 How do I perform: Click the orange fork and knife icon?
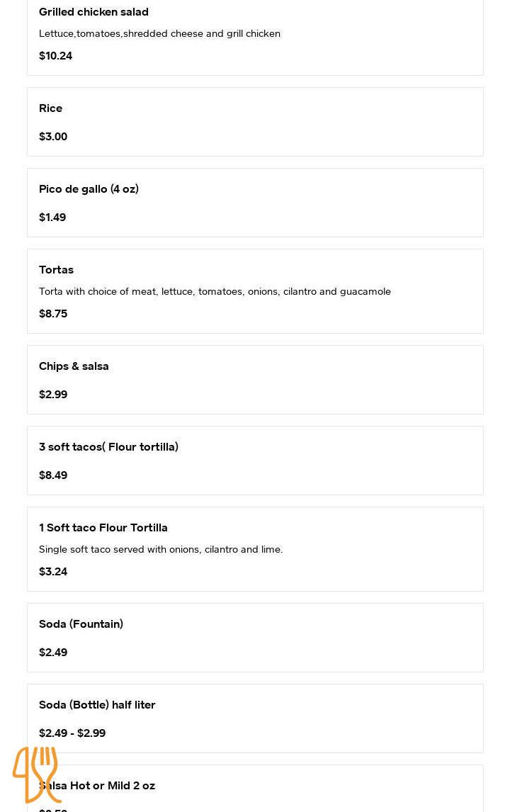[36, 774]
